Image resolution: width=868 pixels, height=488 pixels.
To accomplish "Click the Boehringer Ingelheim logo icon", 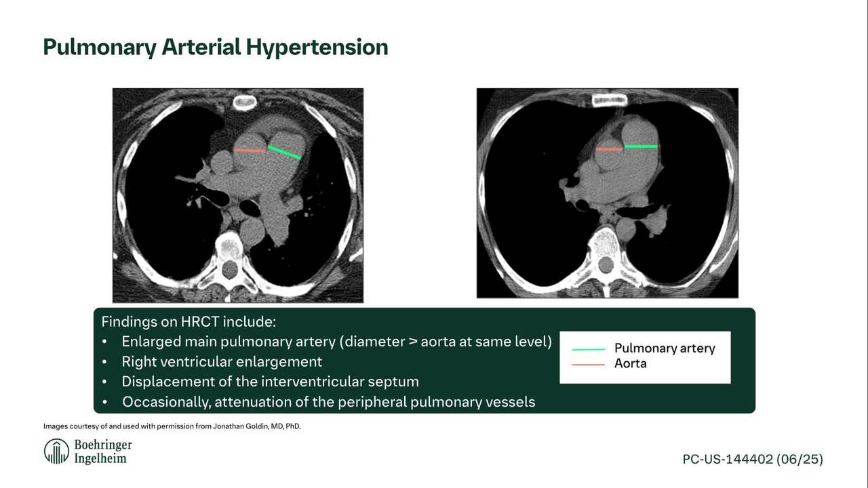I will 56,451.
